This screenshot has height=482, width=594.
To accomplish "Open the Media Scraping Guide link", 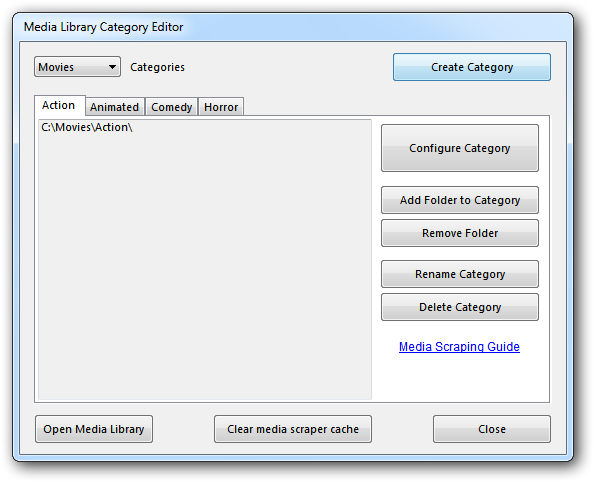I will [459, 347].
